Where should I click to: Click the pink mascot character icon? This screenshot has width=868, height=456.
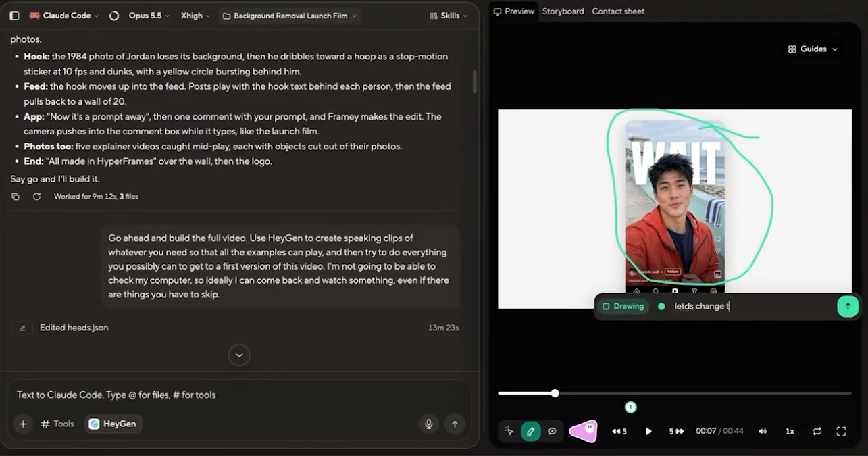pos(584,431)
